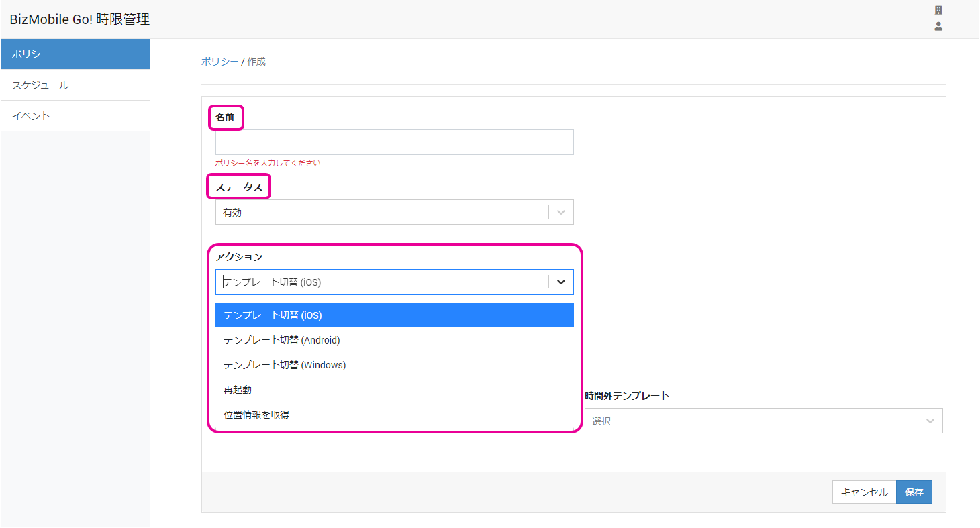Expand the ステータス dropdown arrow
980x528 pixels.
coord(561,212)
